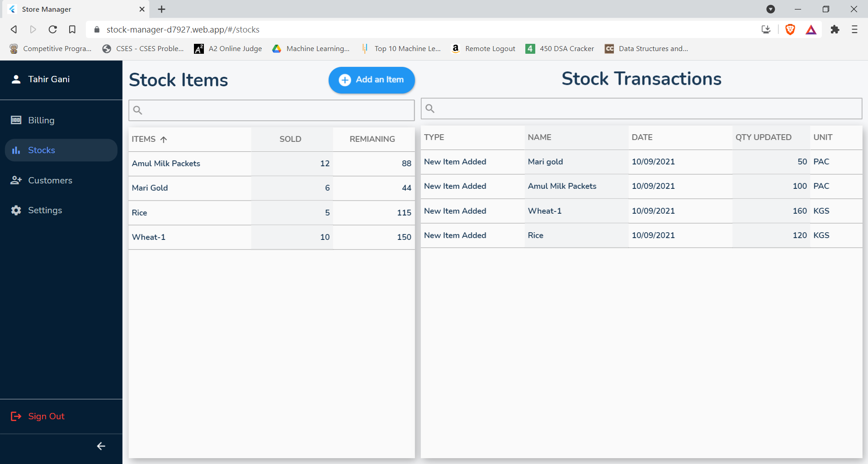Open the Brave Rewards triangle icon
Viewport: 868px width, 464px height.
tap(811, 30)
